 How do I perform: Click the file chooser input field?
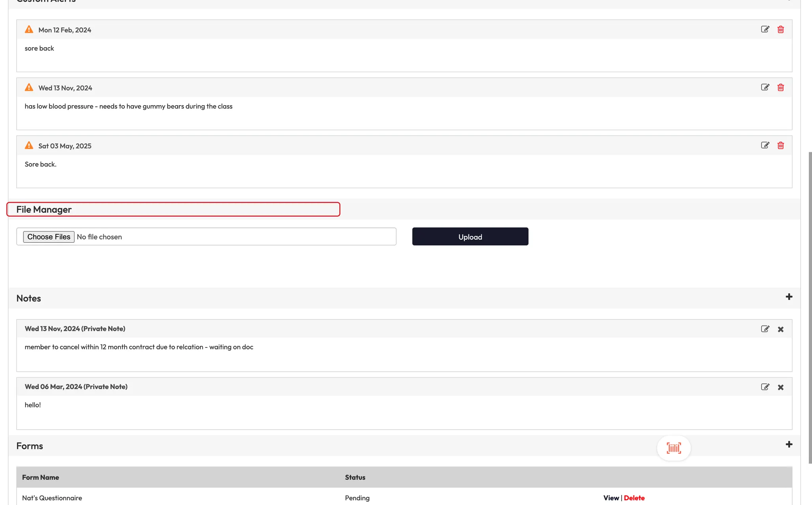tap(238, 236)
